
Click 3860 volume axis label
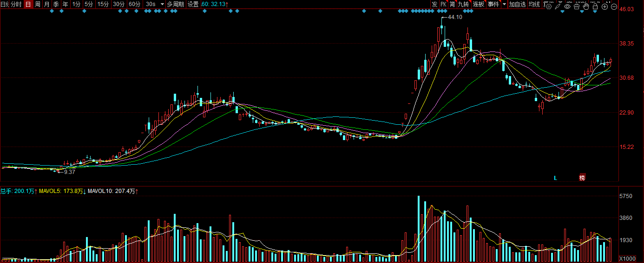tap(626, 218)
